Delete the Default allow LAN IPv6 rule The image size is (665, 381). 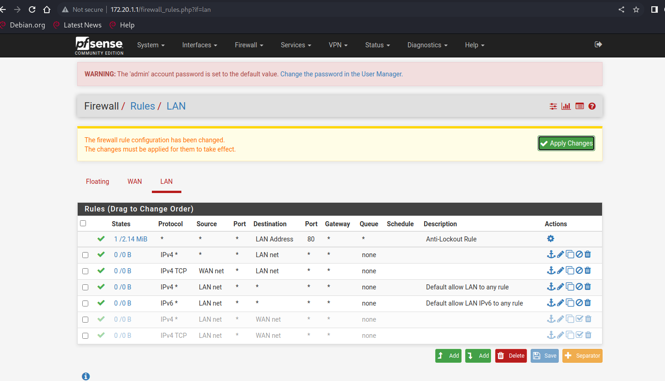pos(588,303)
